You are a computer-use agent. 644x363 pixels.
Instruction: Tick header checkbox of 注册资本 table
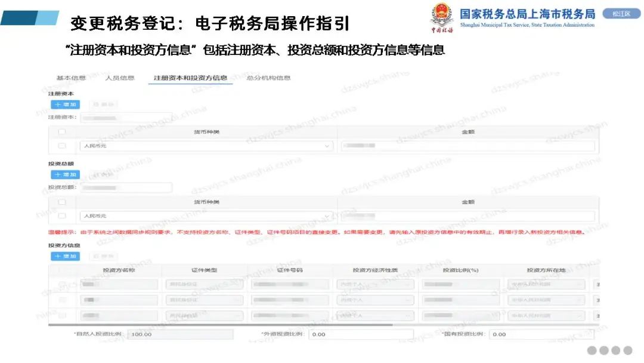tap(62, 131)
